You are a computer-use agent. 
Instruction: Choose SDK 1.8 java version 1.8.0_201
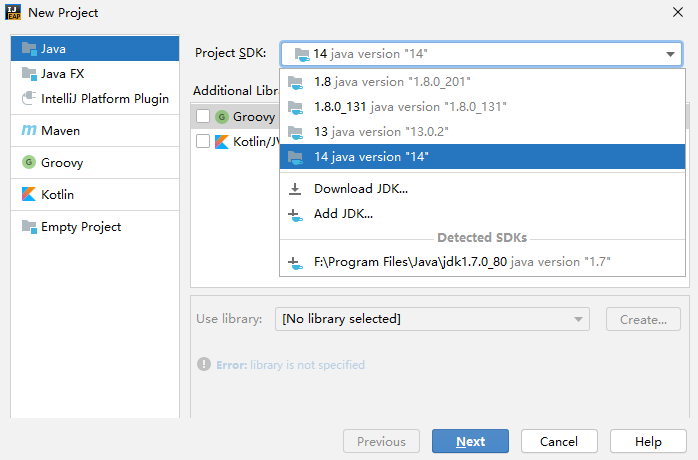[x=392, y=81]
